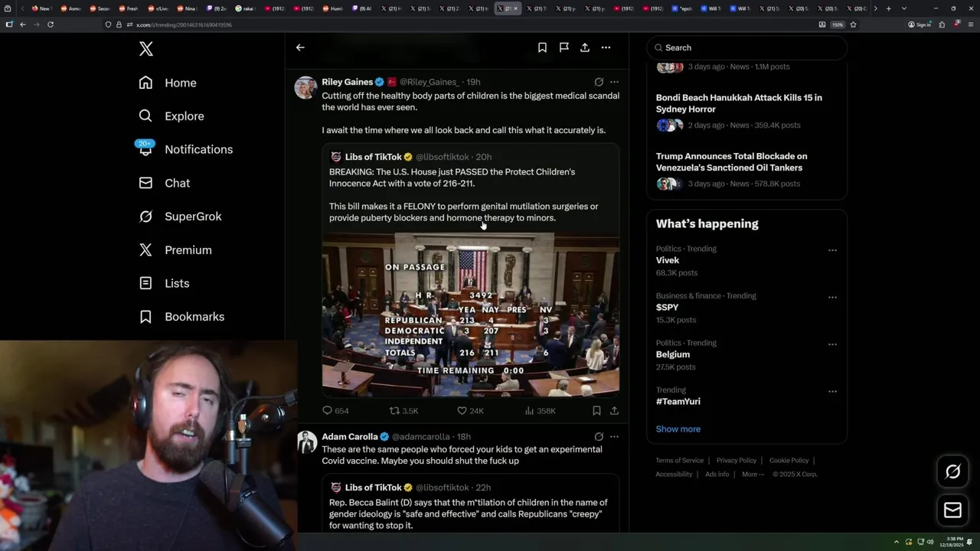Open Ads info footer link
Viewport: 980px width, 551px height.
[x=717, y=474]
